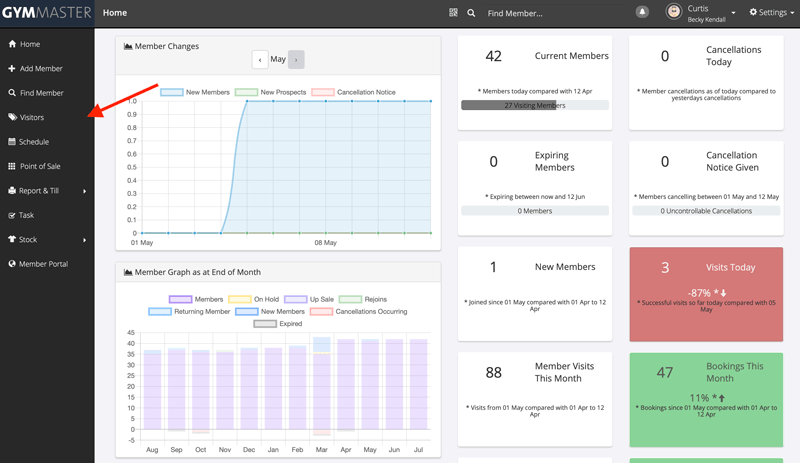
Task: Open the notifications bell icon
Action: [642, 12]
